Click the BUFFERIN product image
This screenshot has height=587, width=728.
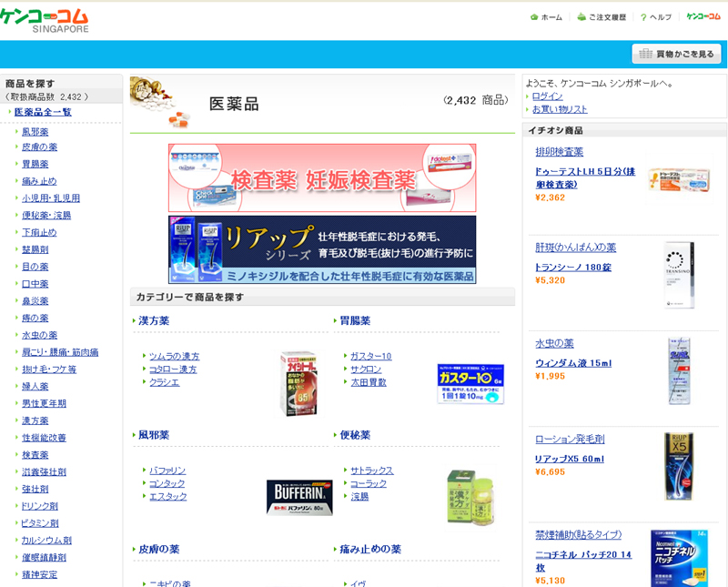click(x=299, y=498)
